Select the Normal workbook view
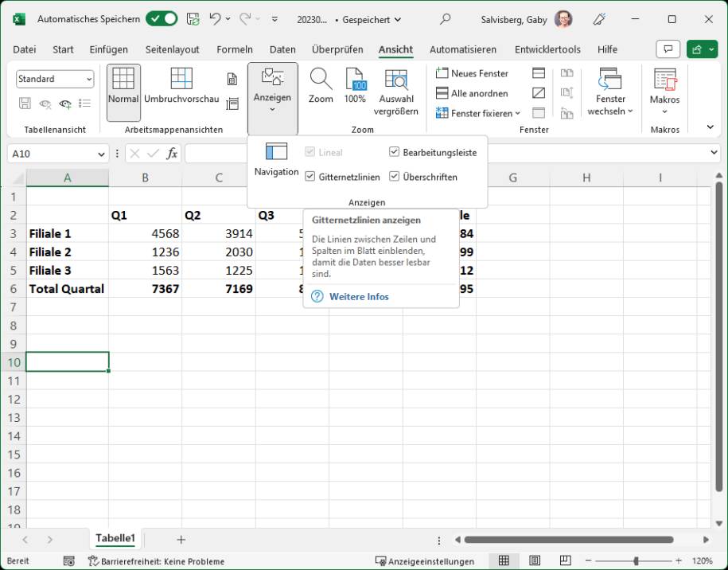 pos(123,90)
